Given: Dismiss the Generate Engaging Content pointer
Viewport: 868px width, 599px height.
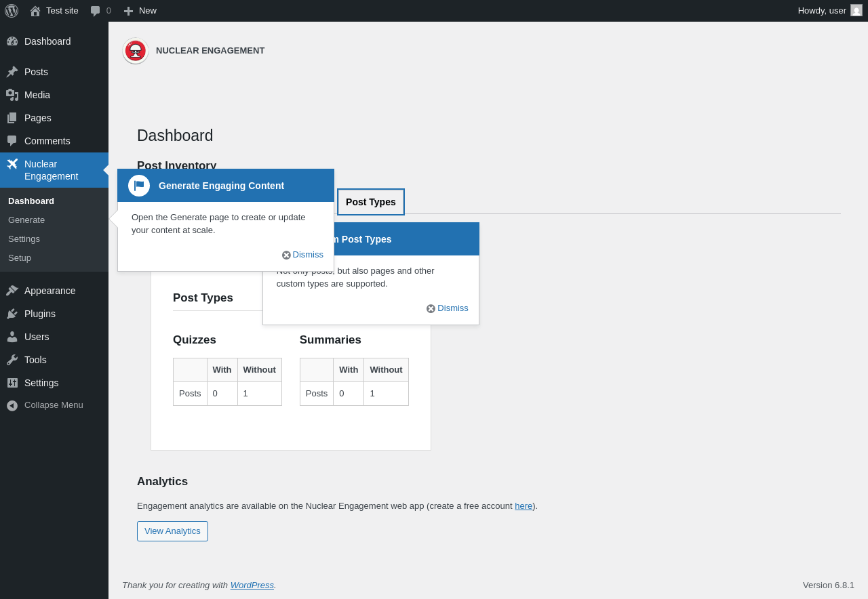Looking at the screenshot, I should pyautogui.click(x=302, y=255).
